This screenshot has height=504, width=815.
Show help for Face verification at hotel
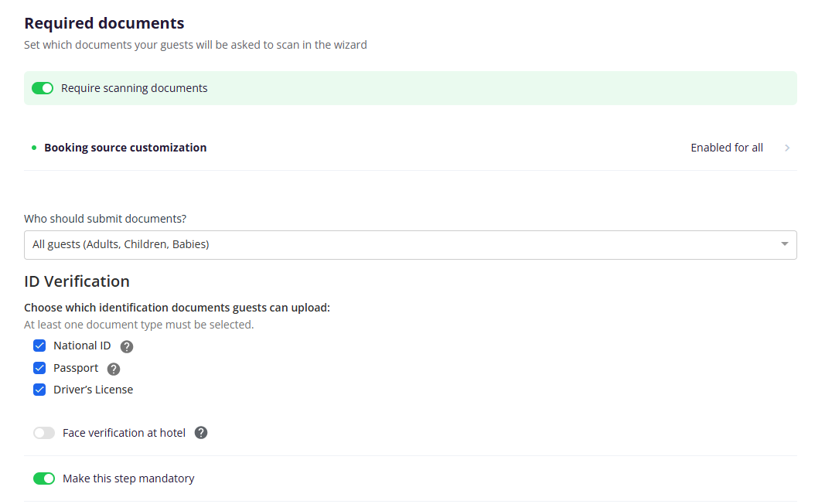[x=201, y=433]
